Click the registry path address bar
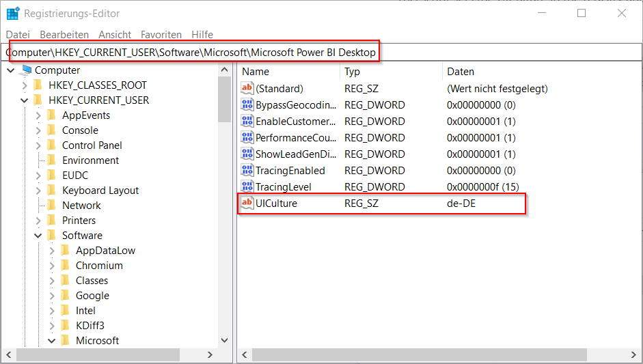Image resolution: width=643 pixels, height=364 pixels. (321, 53)
